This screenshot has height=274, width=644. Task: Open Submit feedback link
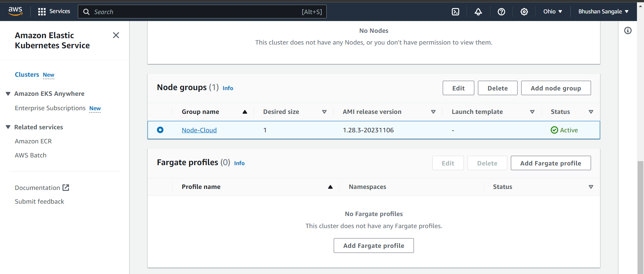click(39, 201)
